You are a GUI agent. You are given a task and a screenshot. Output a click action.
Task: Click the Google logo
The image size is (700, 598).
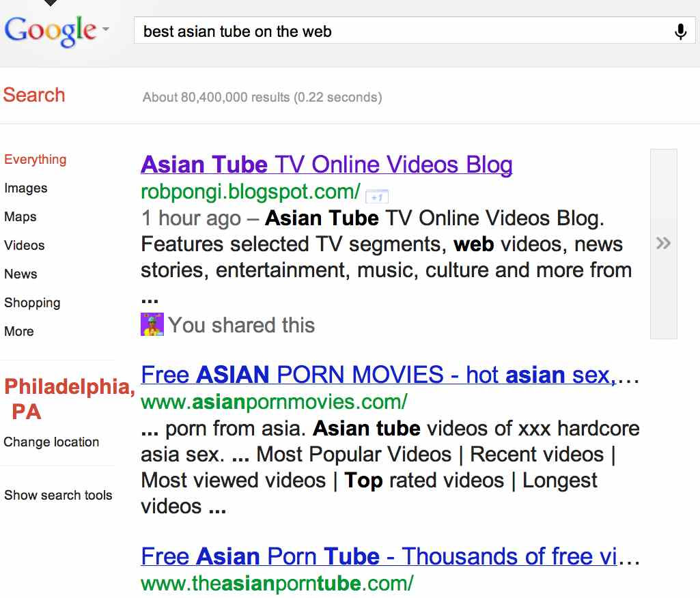tap(50, 30)
